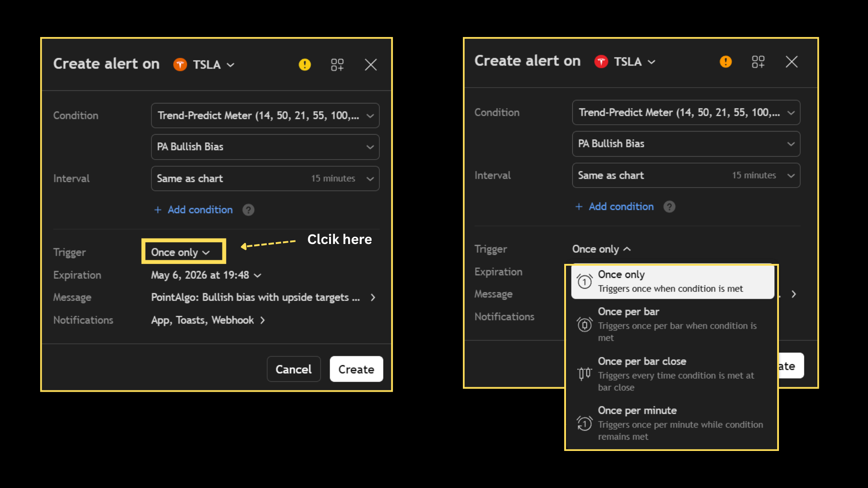
Task: Open the PA Bullish Bias dropdown on right
Action: point(686,144)
